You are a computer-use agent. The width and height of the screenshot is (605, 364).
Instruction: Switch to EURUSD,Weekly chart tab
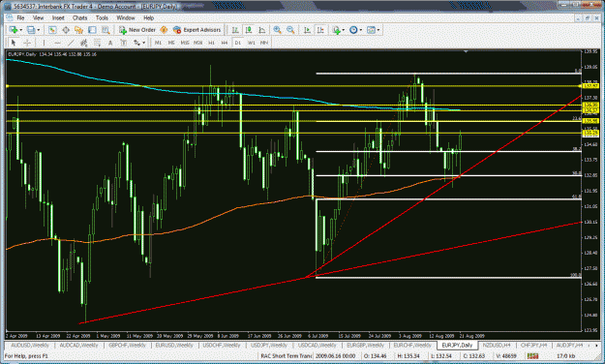174,345
